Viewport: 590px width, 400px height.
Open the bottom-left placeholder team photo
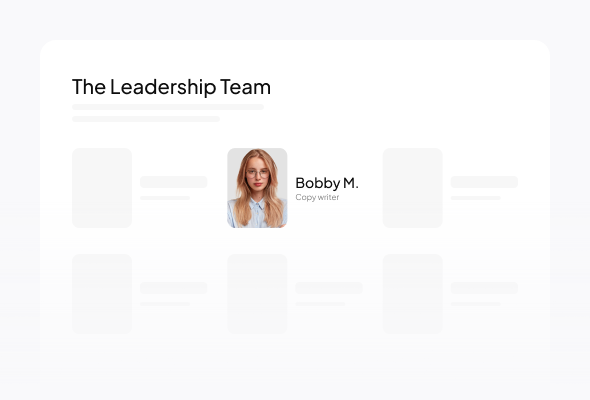click(x=102, y=294)
